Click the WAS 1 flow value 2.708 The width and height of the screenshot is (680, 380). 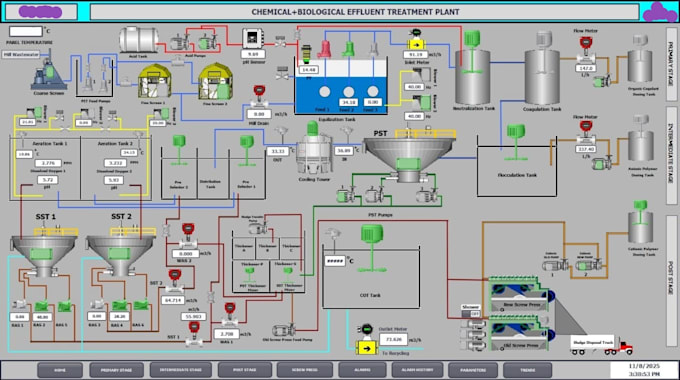(226, 334)
